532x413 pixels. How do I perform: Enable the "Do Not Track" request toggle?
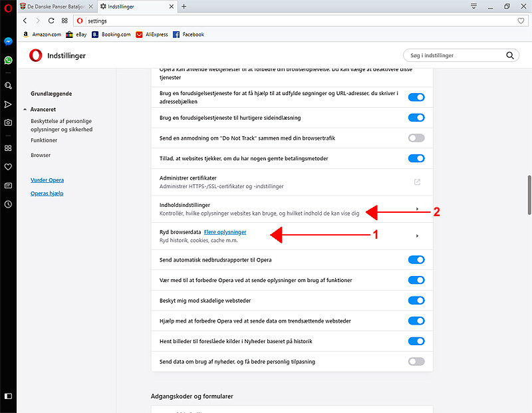coord(416,138)
